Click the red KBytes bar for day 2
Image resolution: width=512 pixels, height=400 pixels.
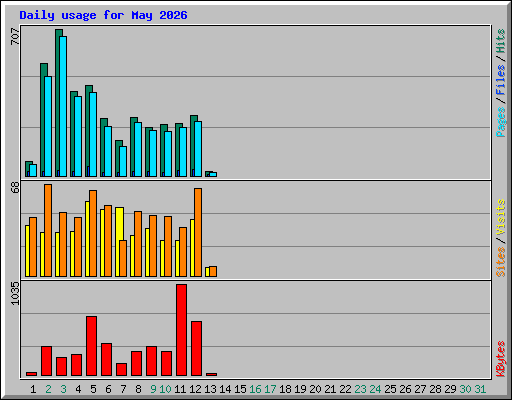[46, 361]
